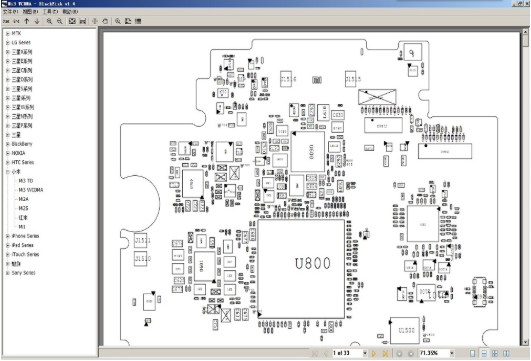The width and height of the screenshot is (531, 361).
Task: Click the fit page toolbar icon
Action: point(72,21)
